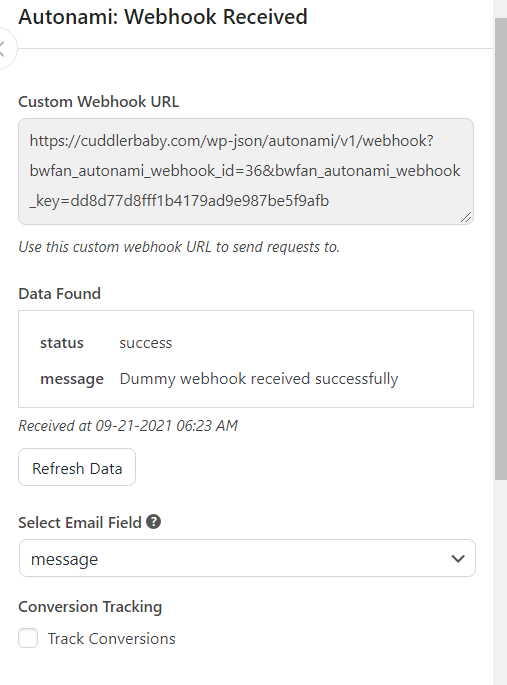
Task: Click the status value success
Action: (x=146, y=343)
